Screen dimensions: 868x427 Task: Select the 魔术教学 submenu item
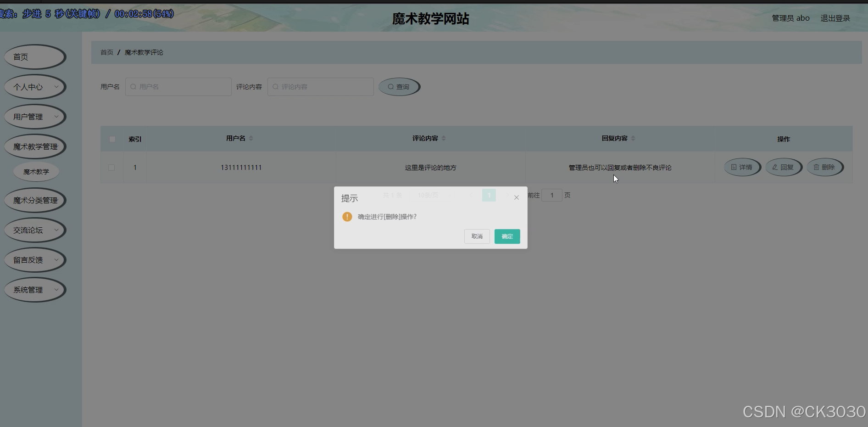click(x=36, y=172)
